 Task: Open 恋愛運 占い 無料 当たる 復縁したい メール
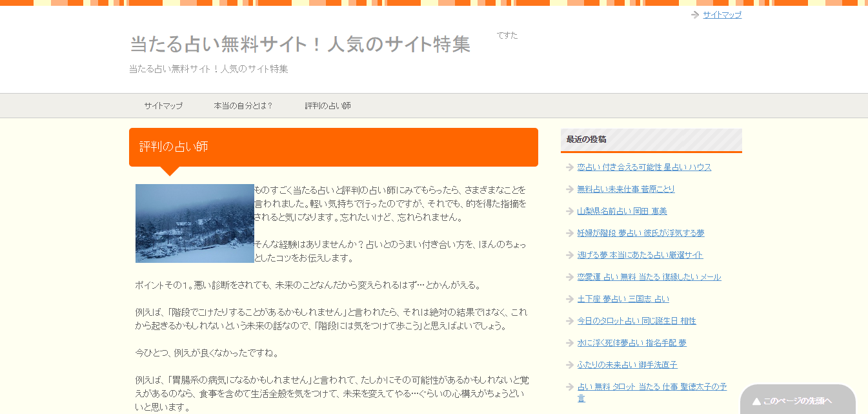click(649, 277)
